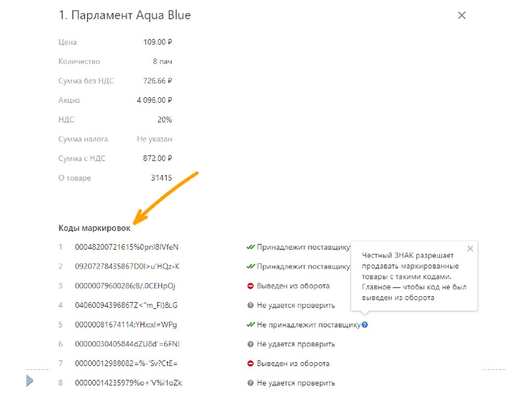Viewport: 532px width, 399px height.
Task: Click red withdrawn icon for code 3
Action: point(250,286)
